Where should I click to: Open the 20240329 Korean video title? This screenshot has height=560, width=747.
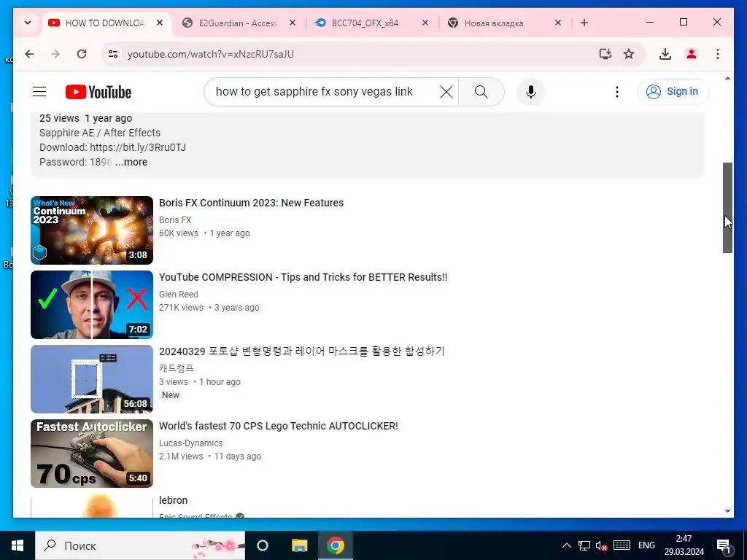tap(301, 351)
